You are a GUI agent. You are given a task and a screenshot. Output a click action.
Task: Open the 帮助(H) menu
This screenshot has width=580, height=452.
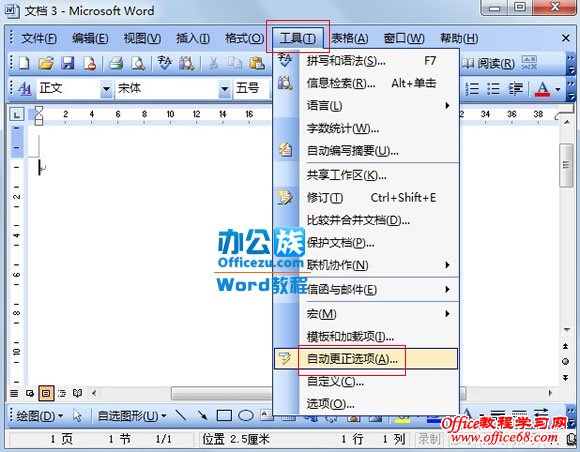459,38
